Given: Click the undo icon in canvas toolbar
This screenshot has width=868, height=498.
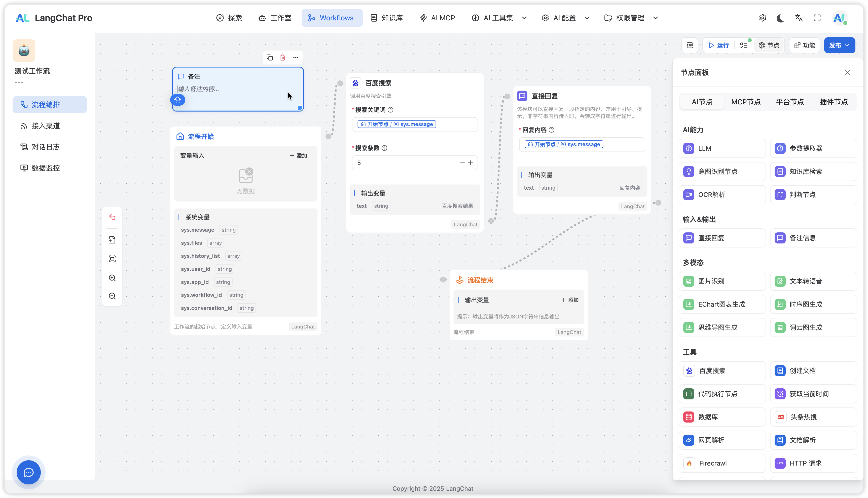Looking at the screenshot, I should (x=112, y=217).
